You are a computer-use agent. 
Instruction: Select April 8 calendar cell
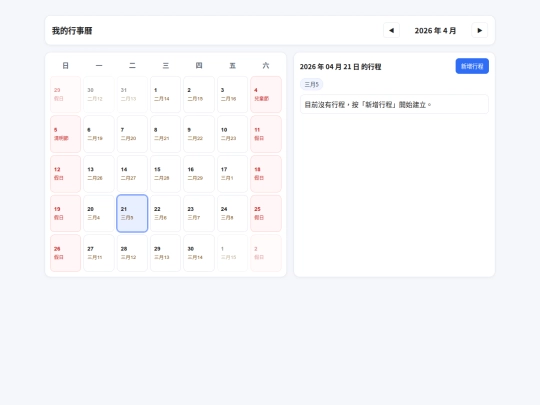tap(166, 134)
